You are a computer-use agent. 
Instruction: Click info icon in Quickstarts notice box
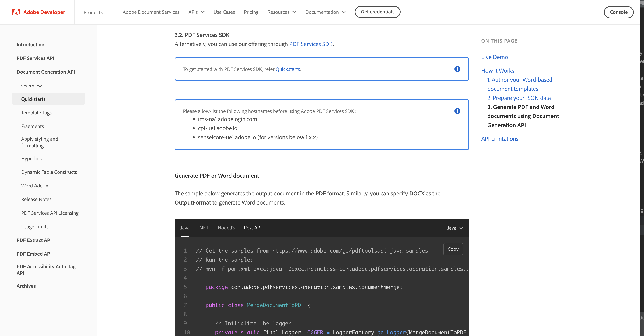tap(457, 69)
